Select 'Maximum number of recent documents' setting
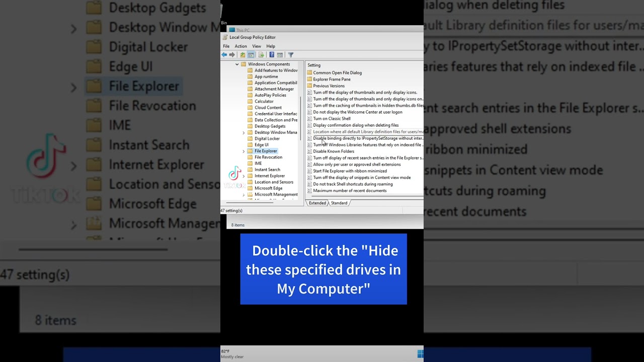 pyautogui.click(x=347, y=191)
